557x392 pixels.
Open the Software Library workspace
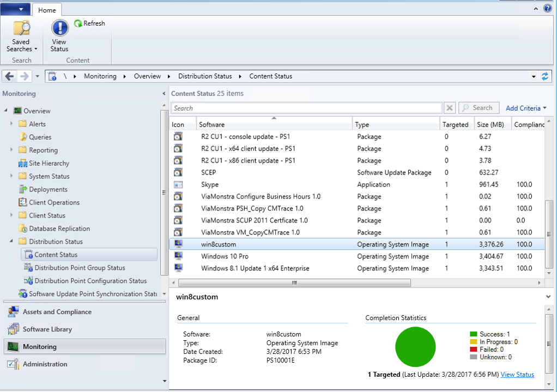point(47,329)
